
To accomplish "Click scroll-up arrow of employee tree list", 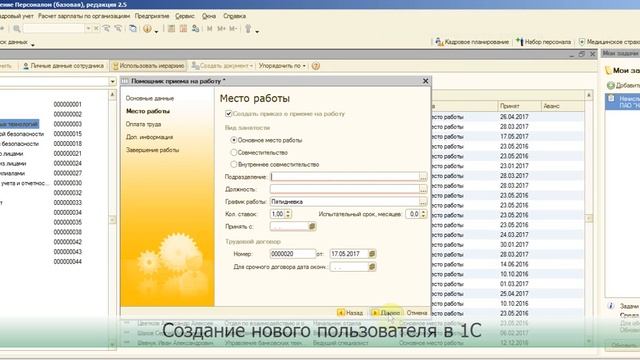I will [x=113, y=95].
